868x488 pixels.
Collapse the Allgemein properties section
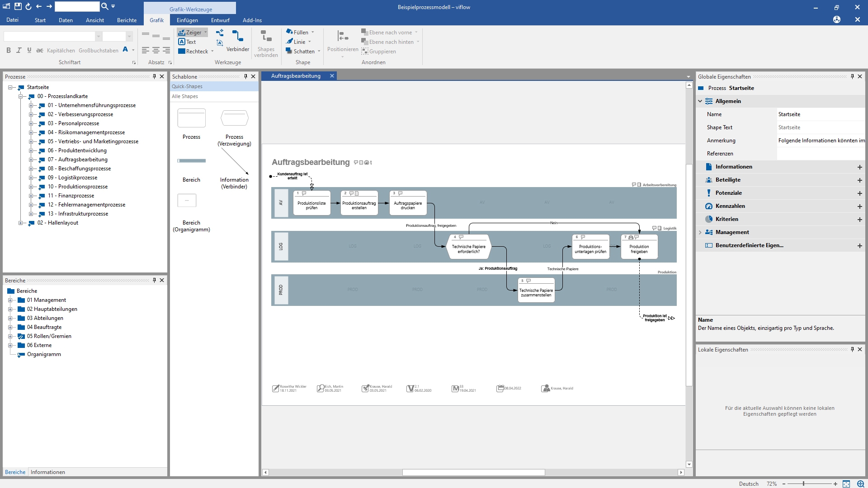coord(700,101)
